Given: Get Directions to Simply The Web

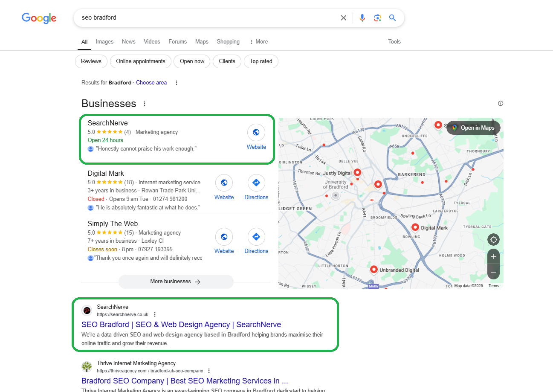Looking at the screenshot, I should point(256,237).
